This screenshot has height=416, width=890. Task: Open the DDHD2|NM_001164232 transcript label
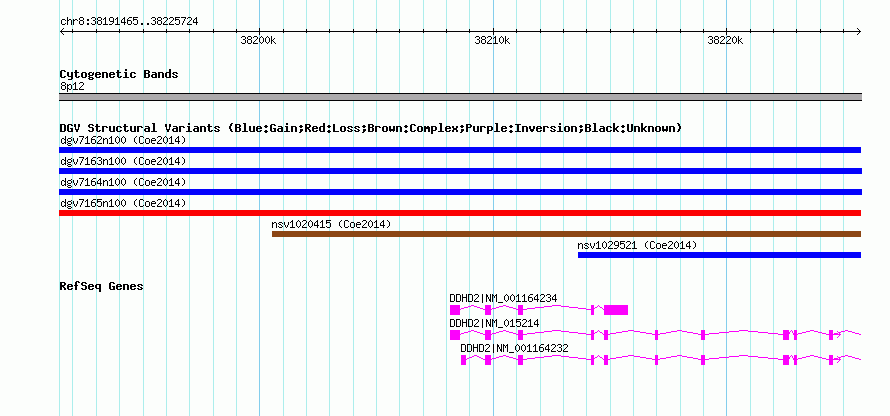pyautogui.click(x=514, y=348)
